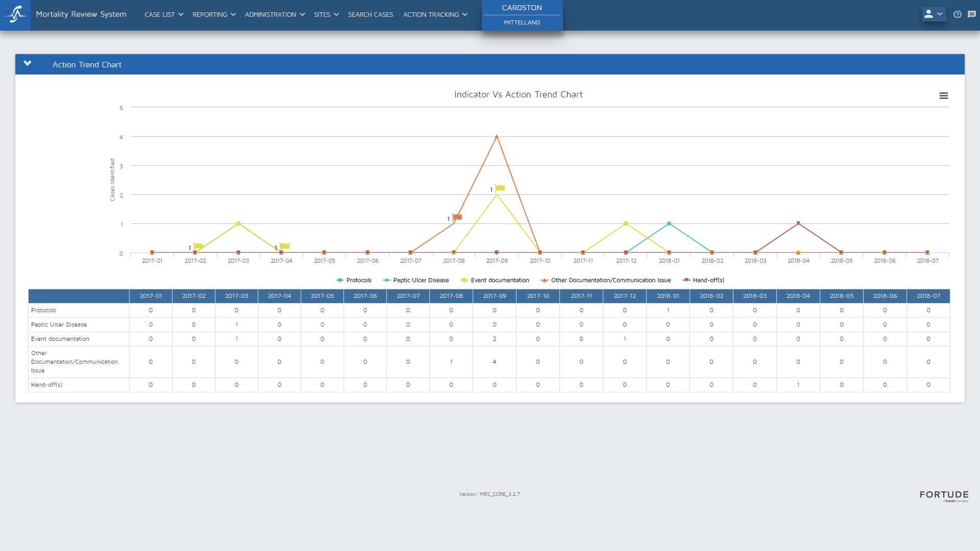Click the orange flag marker near 2017-08
The width and height of the screenshot is (980, 551).
click(458, 217)
